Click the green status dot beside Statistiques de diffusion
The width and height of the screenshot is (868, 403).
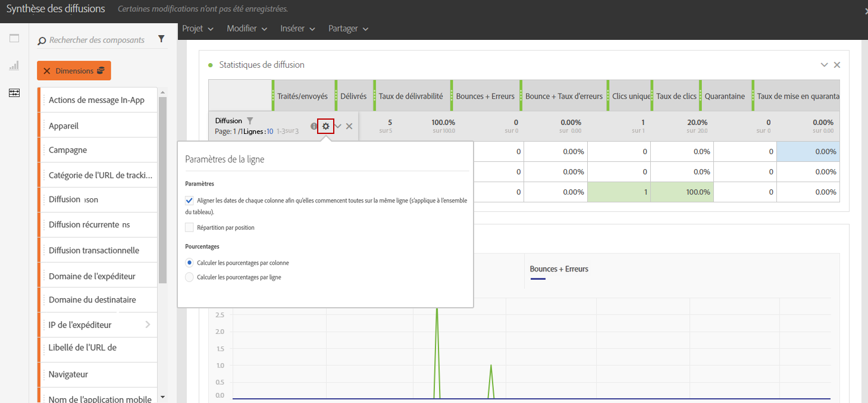click(211, 65)
